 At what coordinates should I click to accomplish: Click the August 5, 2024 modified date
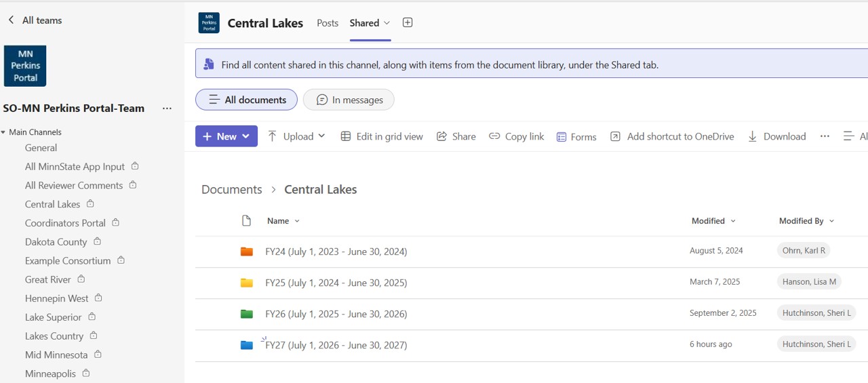(716, 251)
